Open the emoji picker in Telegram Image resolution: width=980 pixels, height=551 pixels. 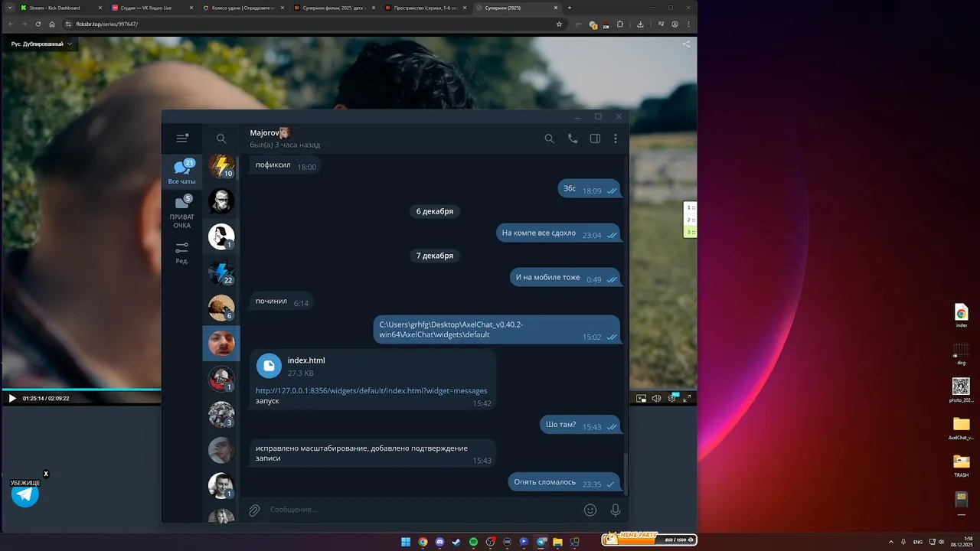(590, 510)
